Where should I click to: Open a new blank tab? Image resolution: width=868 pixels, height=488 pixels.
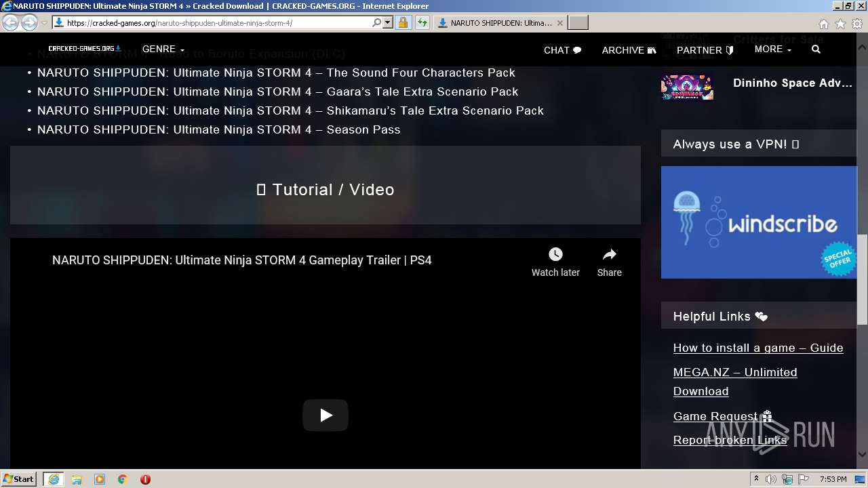578,23
